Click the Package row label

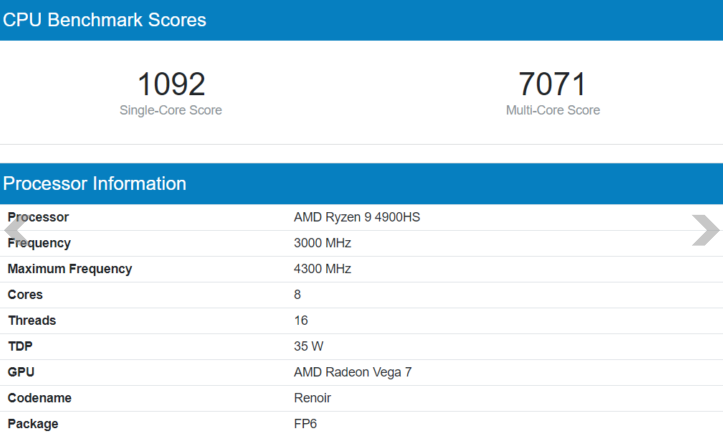point(33,424)
